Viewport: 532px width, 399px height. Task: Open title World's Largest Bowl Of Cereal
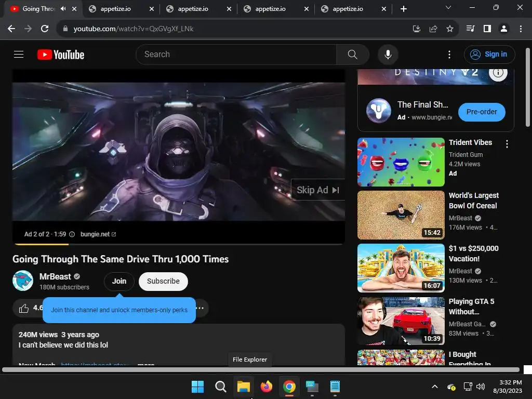(x=474, y=201)
